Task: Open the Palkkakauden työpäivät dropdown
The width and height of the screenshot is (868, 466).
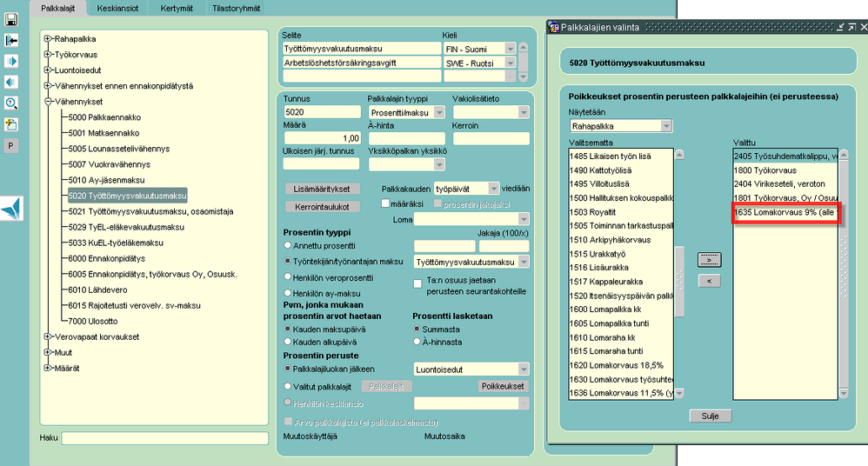Action: click(493, 189)
